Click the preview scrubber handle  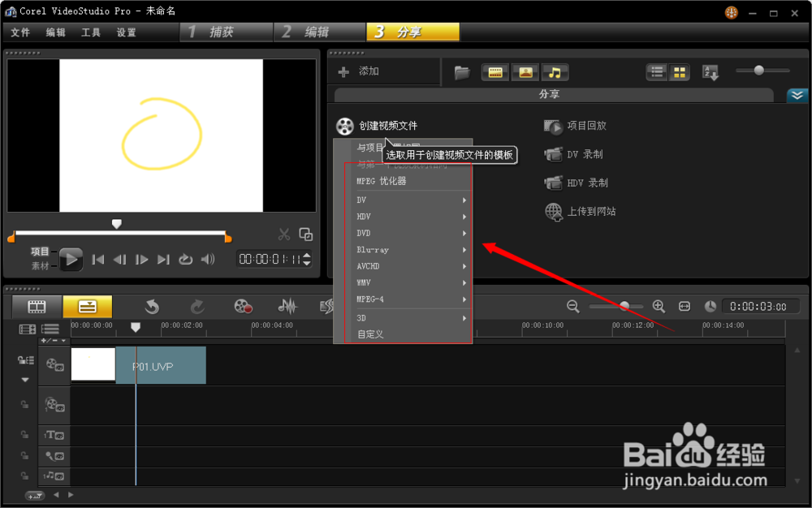point(117,224)
